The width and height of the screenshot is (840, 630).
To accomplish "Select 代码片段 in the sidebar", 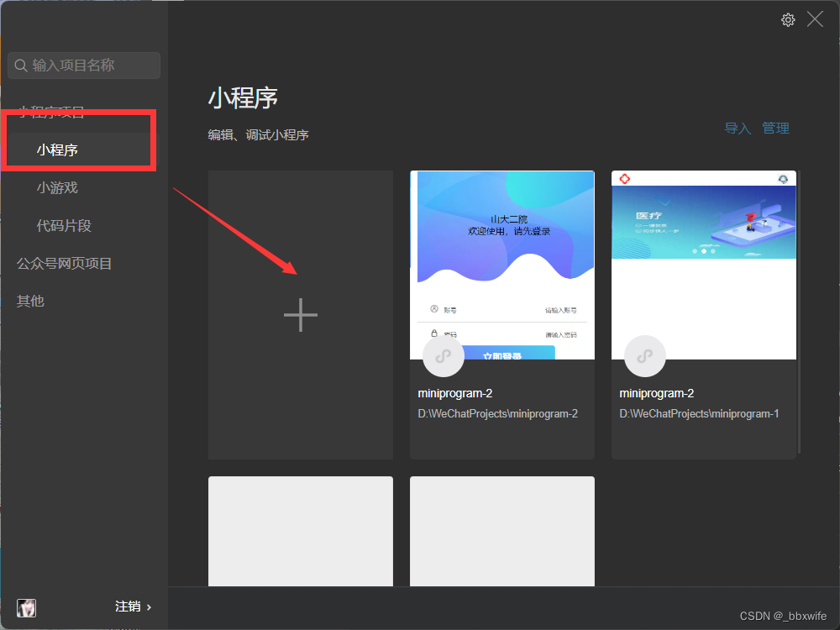I will tap(64, 225).
